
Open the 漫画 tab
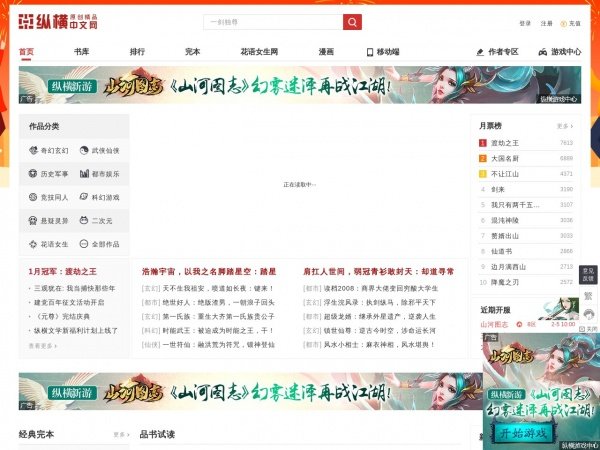(326, 52)
